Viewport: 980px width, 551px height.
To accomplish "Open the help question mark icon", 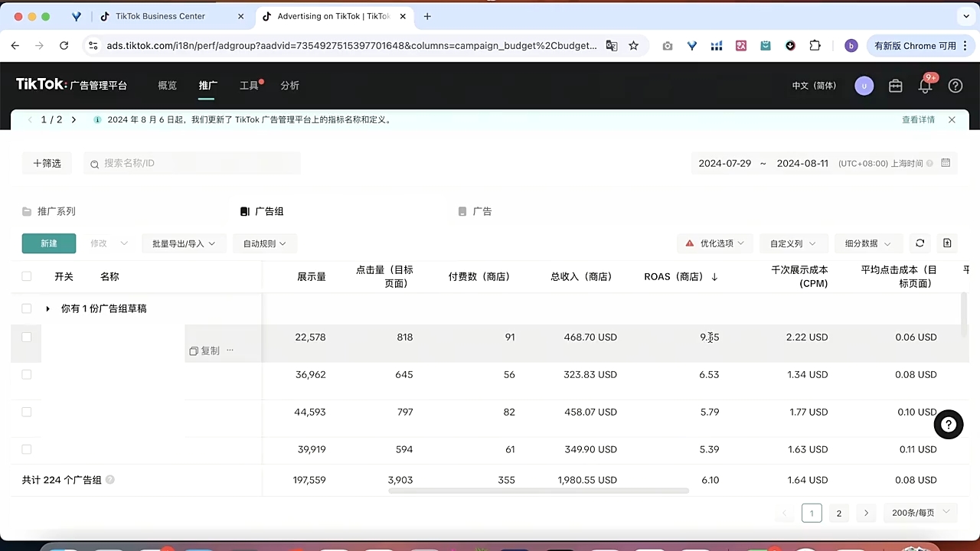I will click(955, 86).
